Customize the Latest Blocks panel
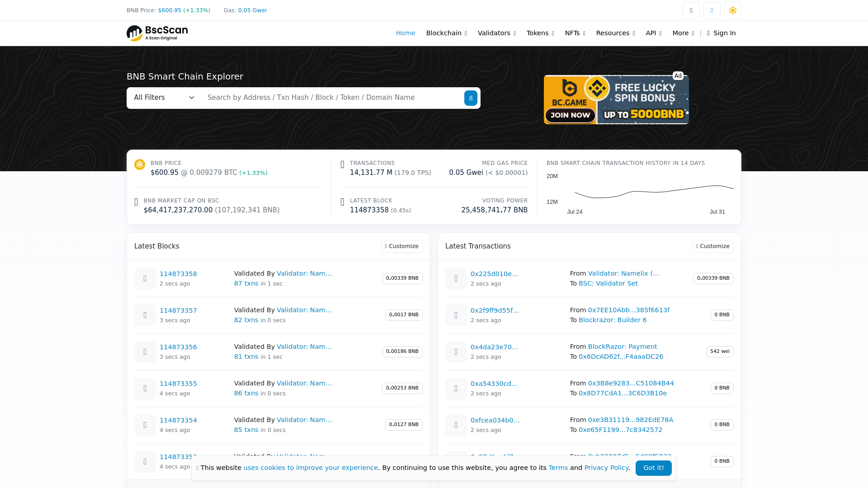 [401, 246]
